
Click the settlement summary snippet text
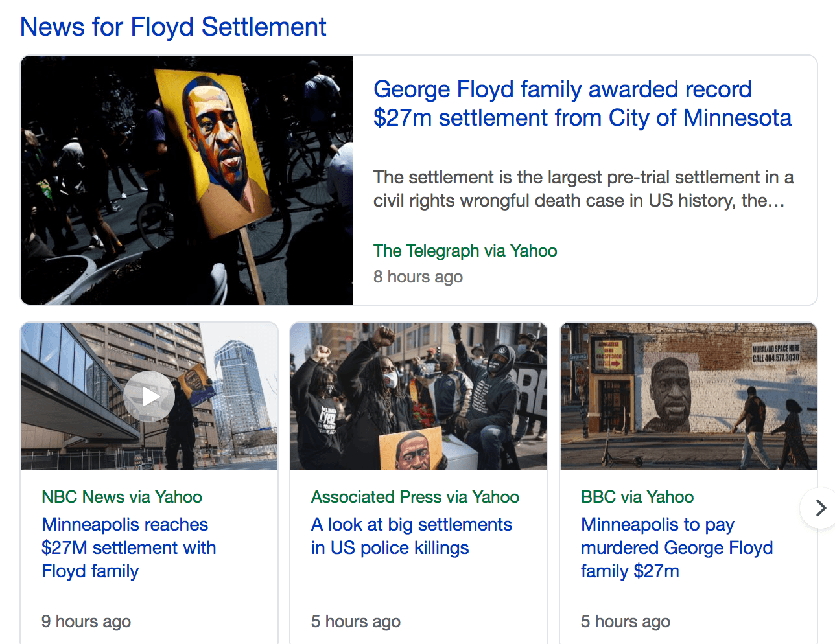[x=583, y=189]
